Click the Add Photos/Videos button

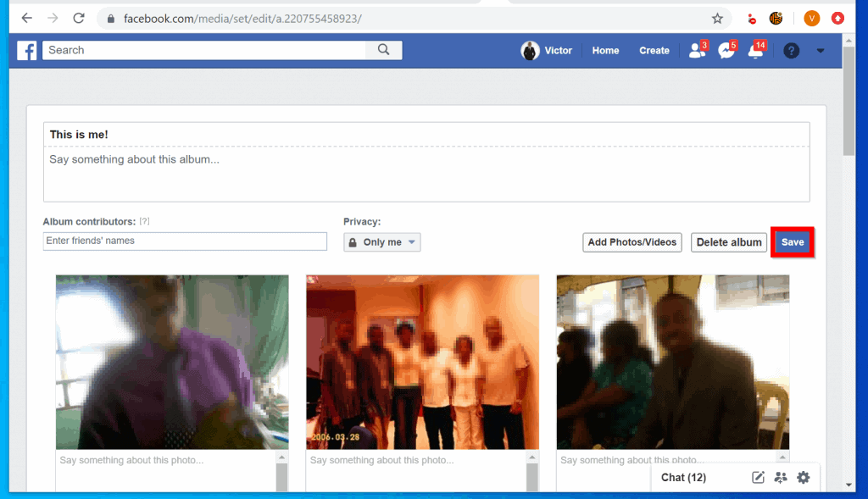coord(632,242)
